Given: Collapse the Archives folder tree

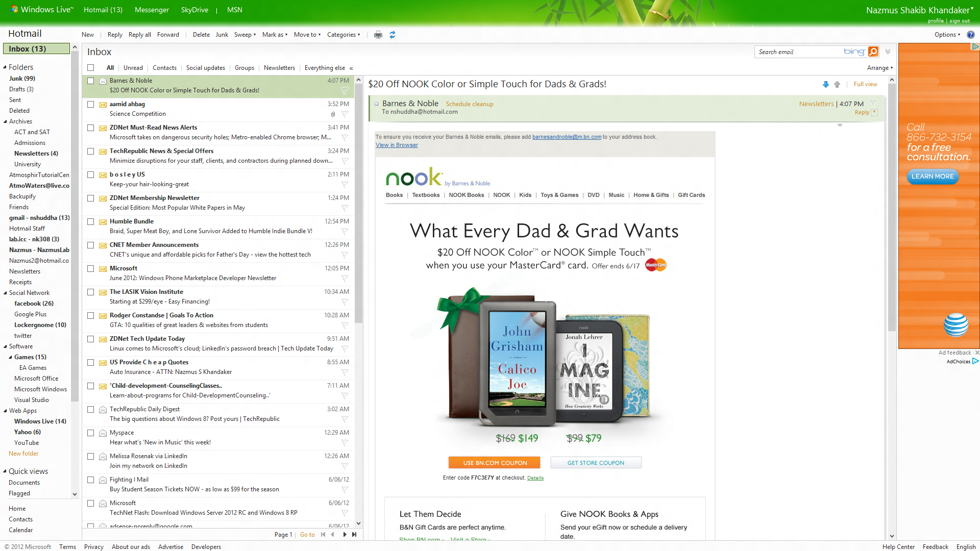Looking at the screenshot, I should pyautogui.click(x=5, y=121).
